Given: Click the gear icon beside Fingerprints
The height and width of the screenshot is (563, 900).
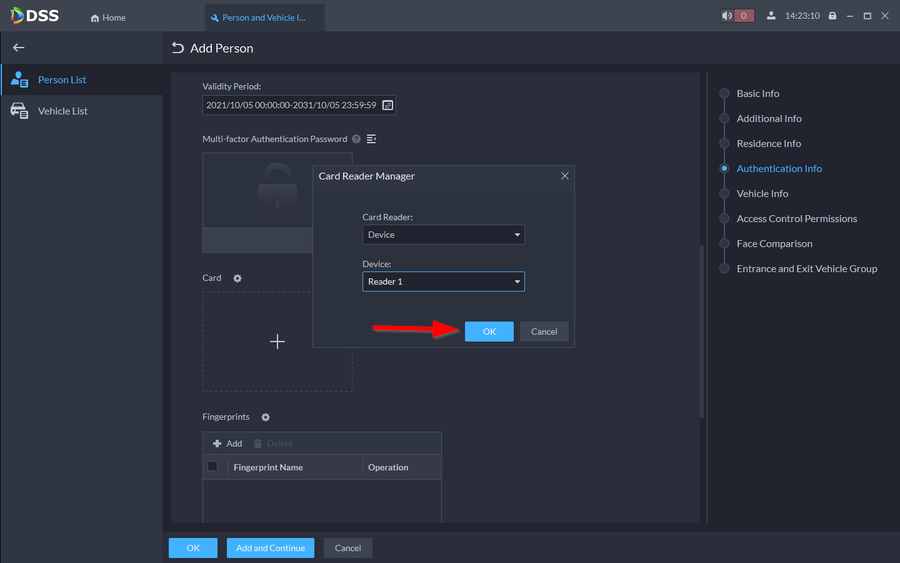Looking at the screenshot, I should [265, 417].
